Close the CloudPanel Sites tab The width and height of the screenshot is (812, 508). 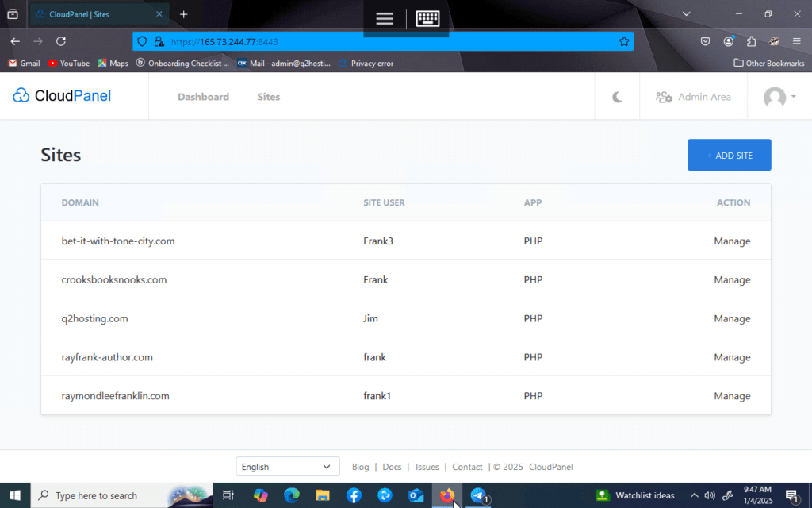tap(159, 14)
